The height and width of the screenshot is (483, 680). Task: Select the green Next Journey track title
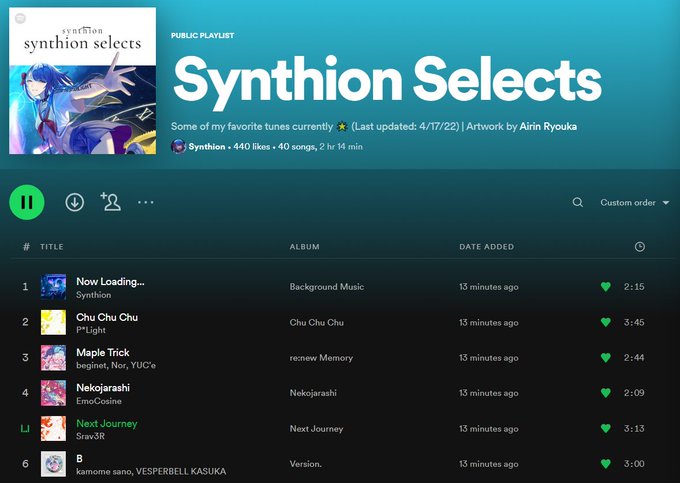[107, 423]
